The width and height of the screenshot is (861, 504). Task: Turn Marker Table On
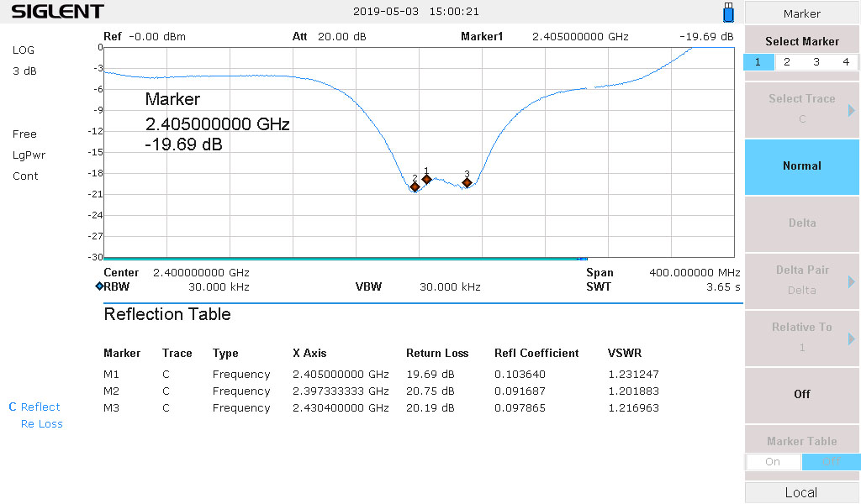click(x=773, y=461)
